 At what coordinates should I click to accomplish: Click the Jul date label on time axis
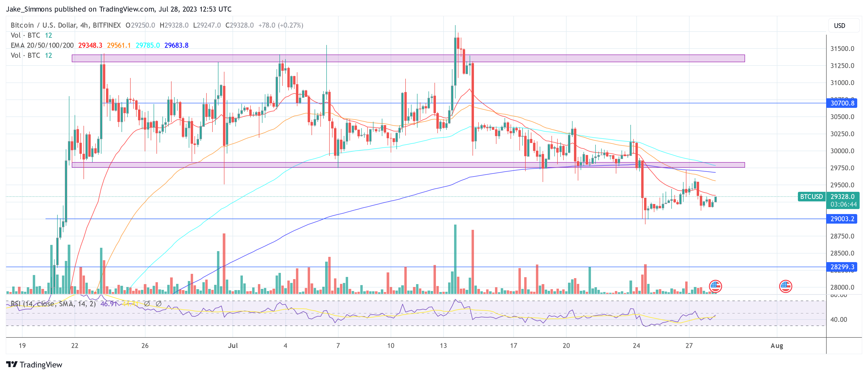pyautogui.click(x=233, y=345)
